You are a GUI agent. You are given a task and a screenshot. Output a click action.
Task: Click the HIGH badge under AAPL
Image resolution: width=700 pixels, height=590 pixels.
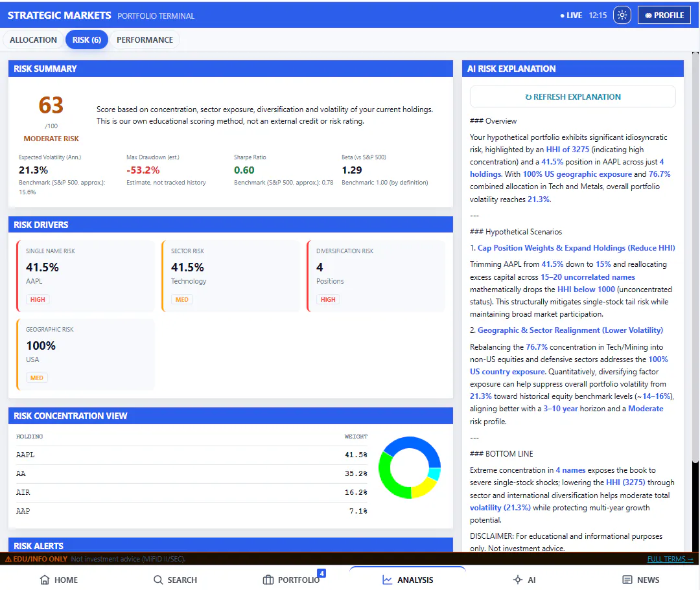[38, 299]
